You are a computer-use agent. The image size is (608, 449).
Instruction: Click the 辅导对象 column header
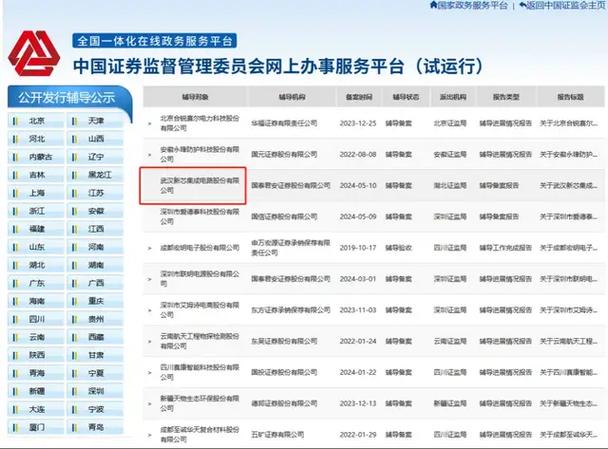tap(195, 97)
